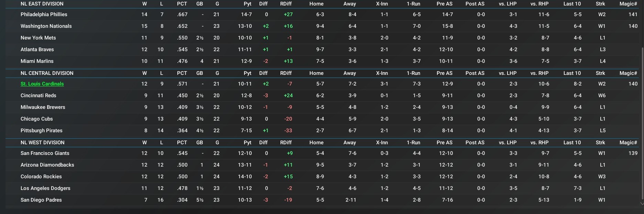This screenshot has width=644, height=214.
Task: Open the Chicago Cubs team link
Action: tap(36, 119)
